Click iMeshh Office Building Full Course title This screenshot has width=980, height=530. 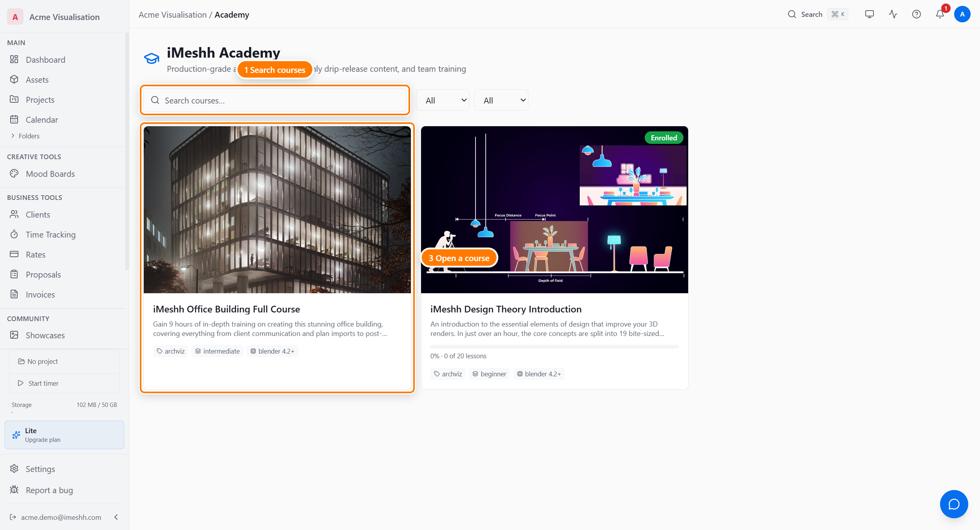click(226, 309)
